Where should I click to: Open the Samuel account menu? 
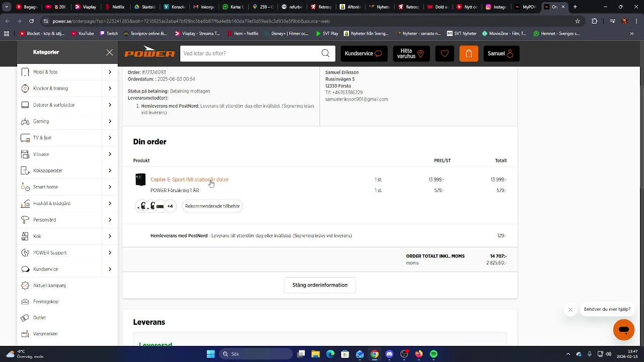[x=501, y=53]
